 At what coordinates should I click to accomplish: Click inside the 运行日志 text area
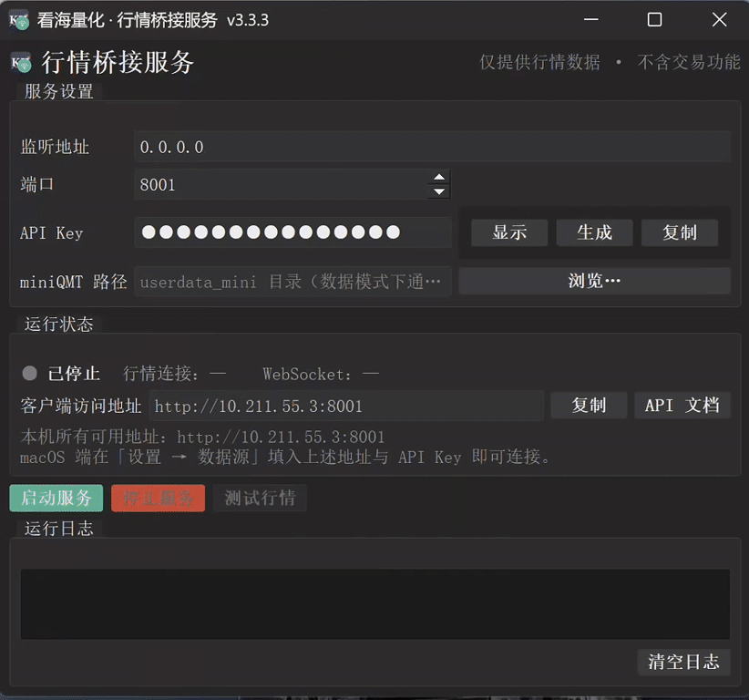coord(375,604)
